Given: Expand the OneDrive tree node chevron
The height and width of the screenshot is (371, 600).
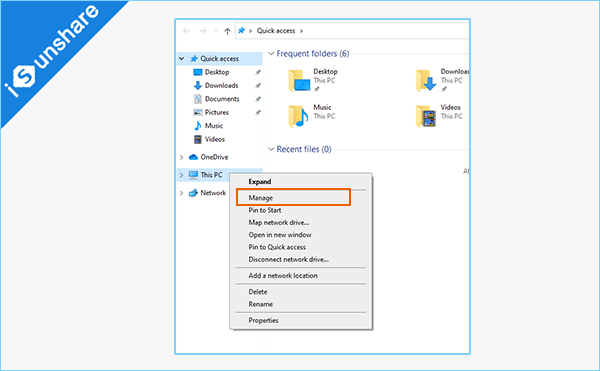Looking at the screenshot, I should point(181,157).
